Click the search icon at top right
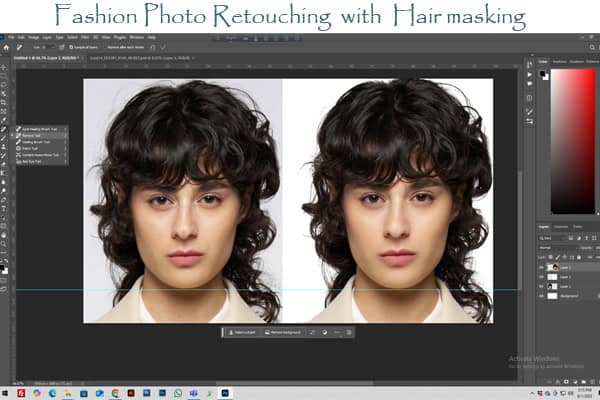 pyautogui.click(x=592, y=47)
